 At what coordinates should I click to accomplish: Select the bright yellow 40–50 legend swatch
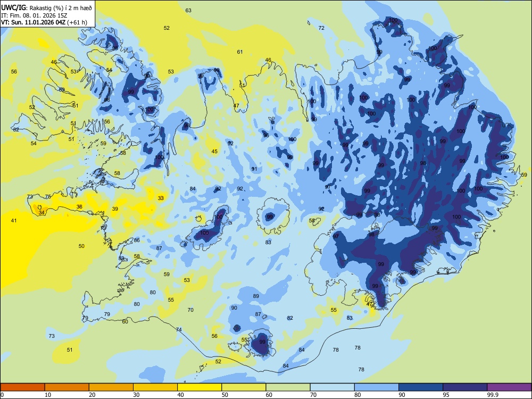(x=199, y=387)
